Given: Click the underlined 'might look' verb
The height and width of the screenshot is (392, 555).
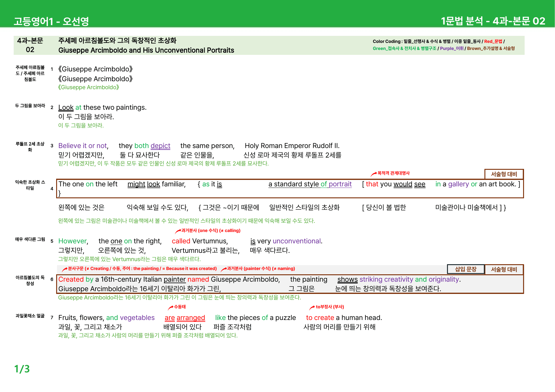Looking at the screenshot, I should [x=144, y=184].
